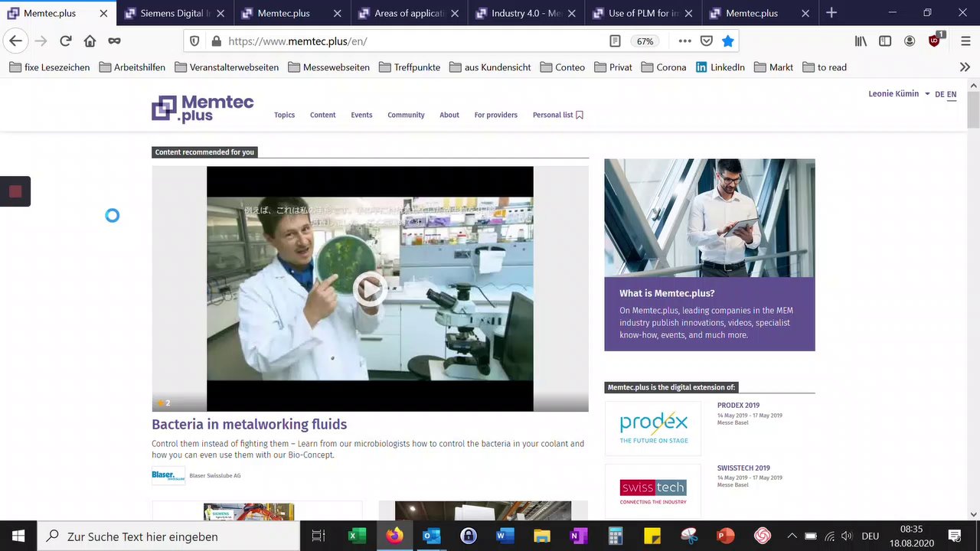Open the Firefox account menu
This screenshot has width=980, height=551.
click(x=910, y=41)
